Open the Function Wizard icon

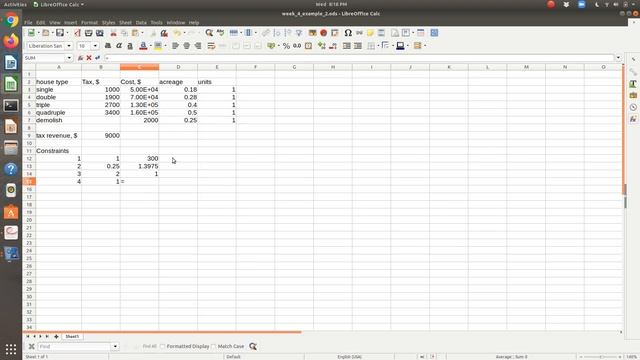coord(80,58)
